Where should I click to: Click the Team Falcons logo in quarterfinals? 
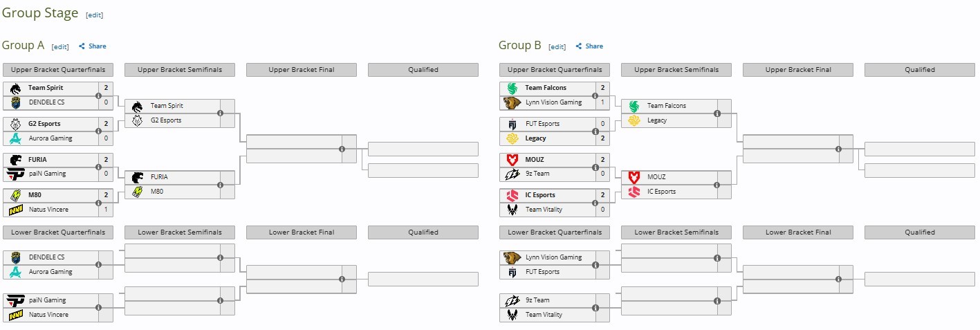[x=512, y=88]
